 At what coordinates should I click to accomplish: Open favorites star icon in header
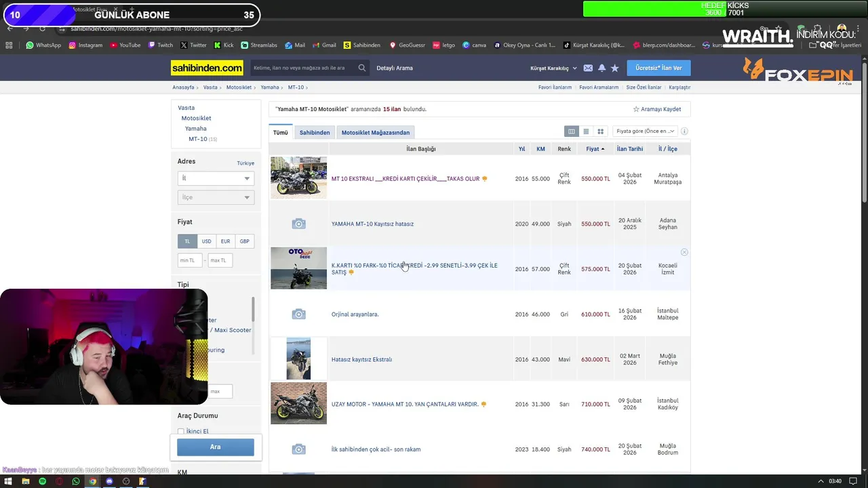coord(614,68)
